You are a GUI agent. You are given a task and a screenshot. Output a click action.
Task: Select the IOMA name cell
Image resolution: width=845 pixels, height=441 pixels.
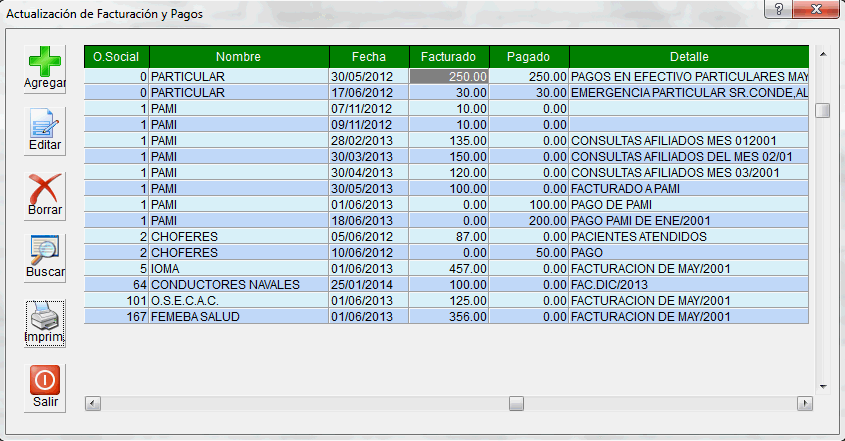(x=239, y=268)
